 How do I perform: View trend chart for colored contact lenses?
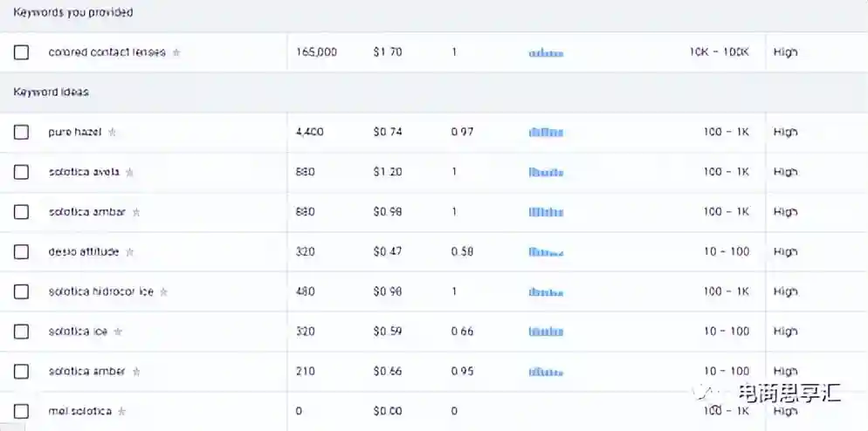546,53
